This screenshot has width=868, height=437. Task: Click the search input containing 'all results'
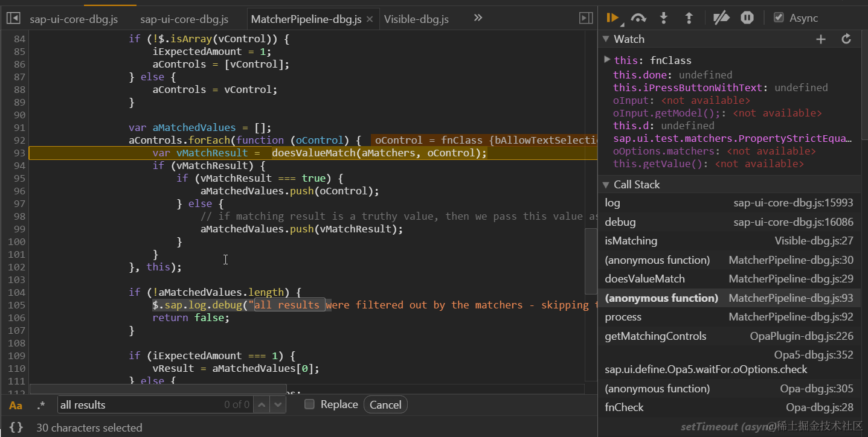155,405
